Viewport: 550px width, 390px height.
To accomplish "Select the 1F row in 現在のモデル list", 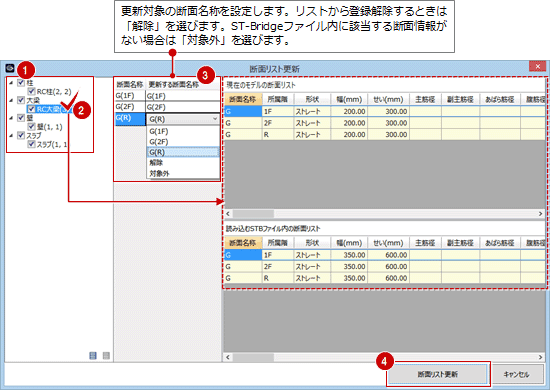I will click(x=385, y=112).
